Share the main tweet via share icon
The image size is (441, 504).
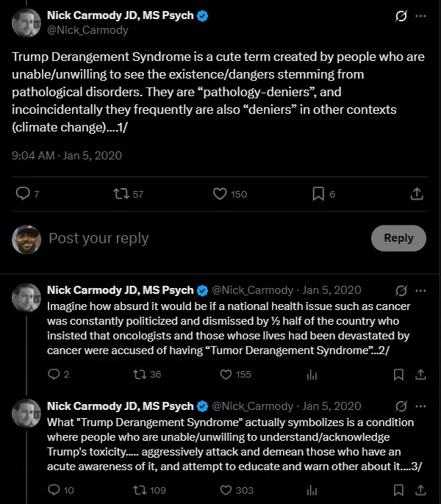pos(416,193)
